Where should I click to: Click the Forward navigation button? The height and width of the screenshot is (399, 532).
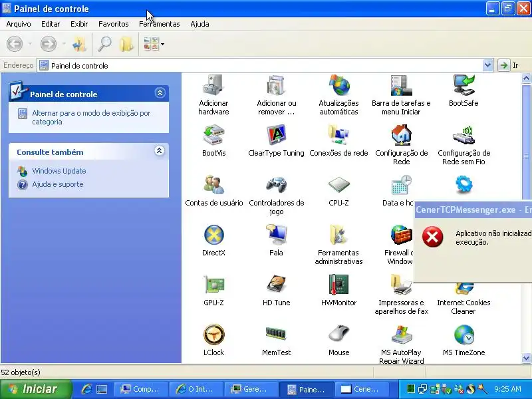tap(49, 44)
